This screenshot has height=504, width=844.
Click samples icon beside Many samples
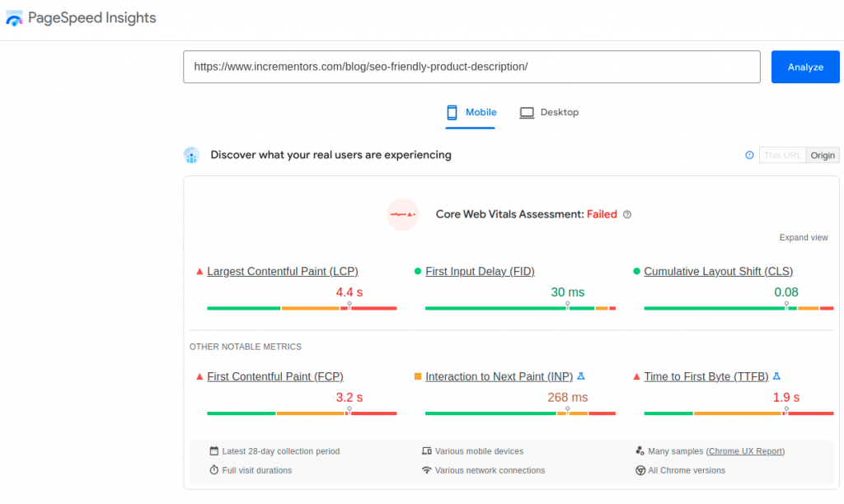pos(640,450)
